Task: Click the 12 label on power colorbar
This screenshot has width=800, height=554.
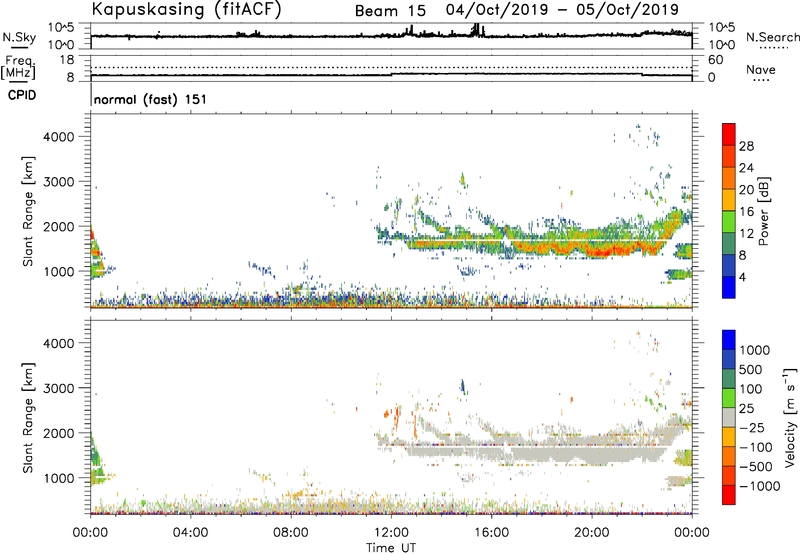Action: coord(746,234)
